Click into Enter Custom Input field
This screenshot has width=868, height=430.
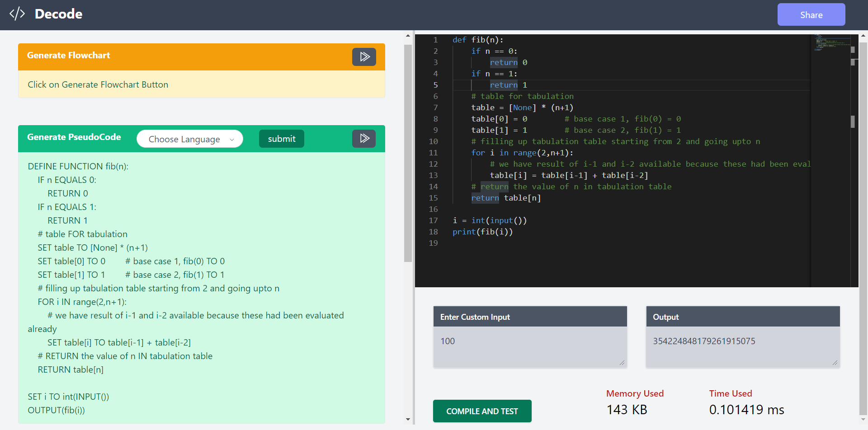[x=530, y=347]
